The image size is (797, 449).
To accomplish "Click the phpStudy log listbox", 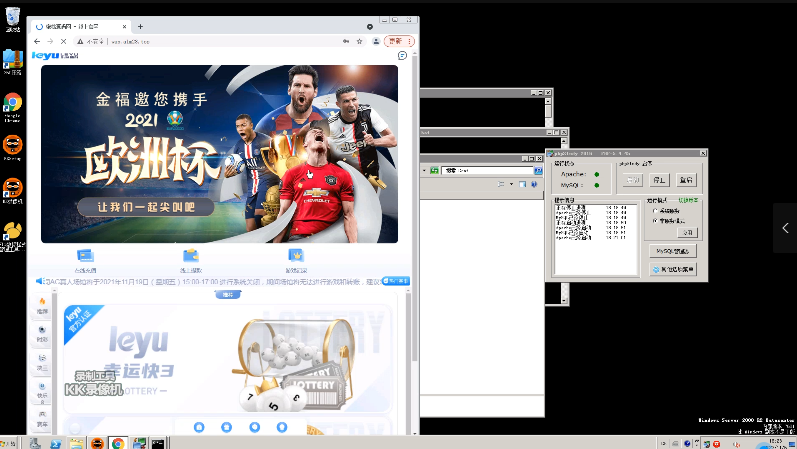I will point(595,240).
